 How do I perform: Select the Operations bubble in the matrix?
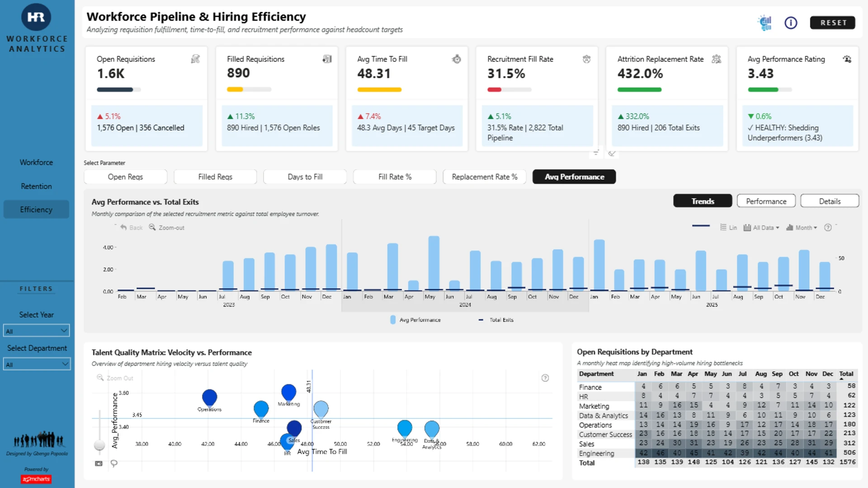[209, 397]
